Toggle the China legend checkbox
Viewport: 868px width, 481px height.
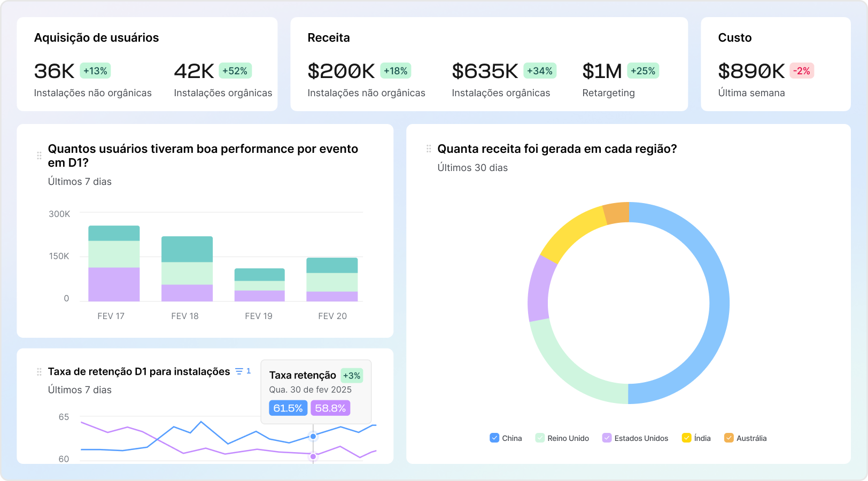[x=494, y=438]
